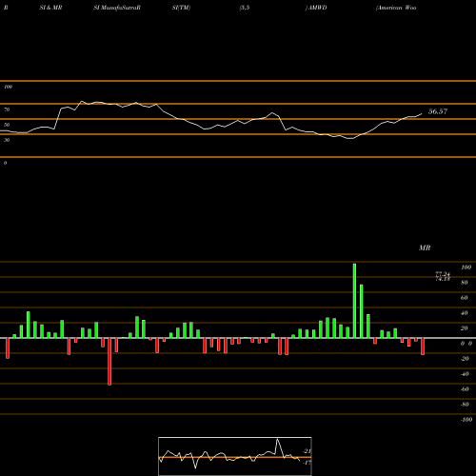Click the RSI axis label 70
This screenshot has height=476, width=476.
pyautogui.click(x=7, y=109)
